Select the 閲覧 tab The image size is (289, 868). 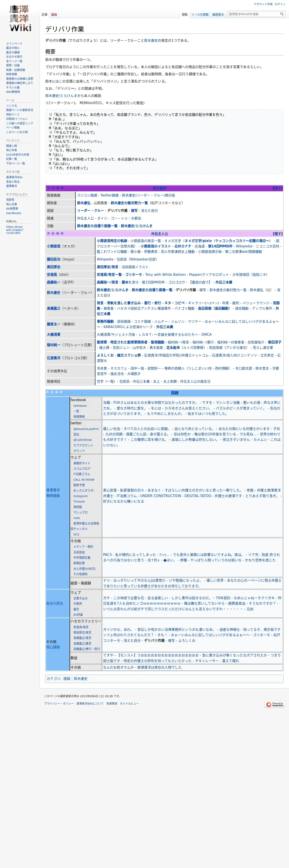185,14
